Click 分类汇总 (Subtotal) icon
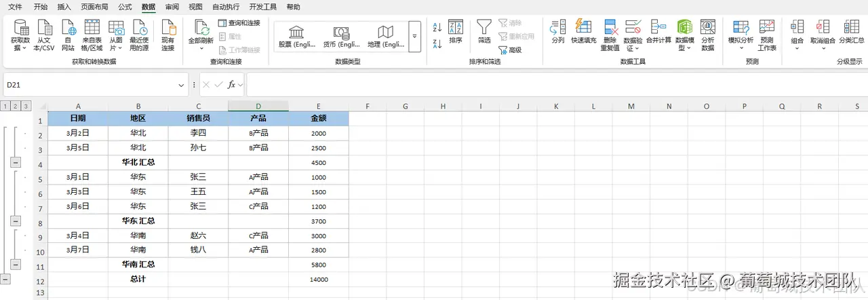The width and height of the screenshot is (868, 300). (852, 32)
